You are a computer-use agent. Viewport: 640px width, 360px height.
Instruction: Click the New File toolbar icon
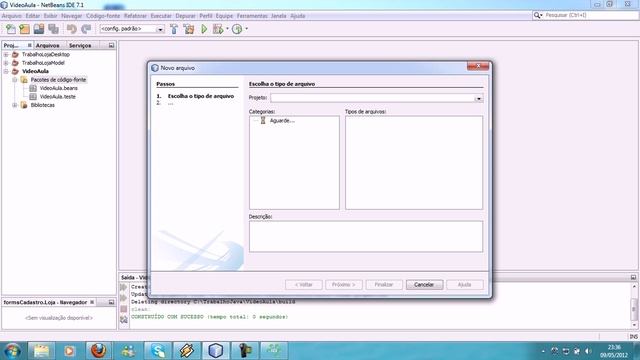11,29
